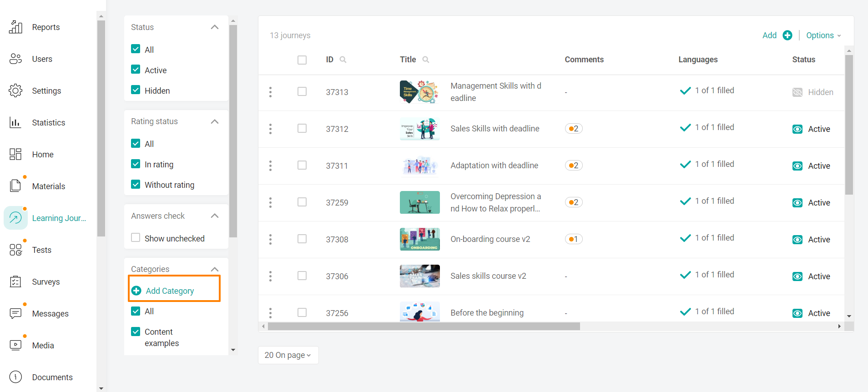This screenshot has height=392, width=868.
Task: Open the comments badge for On-boarding course v2
Action: [574, 239]
